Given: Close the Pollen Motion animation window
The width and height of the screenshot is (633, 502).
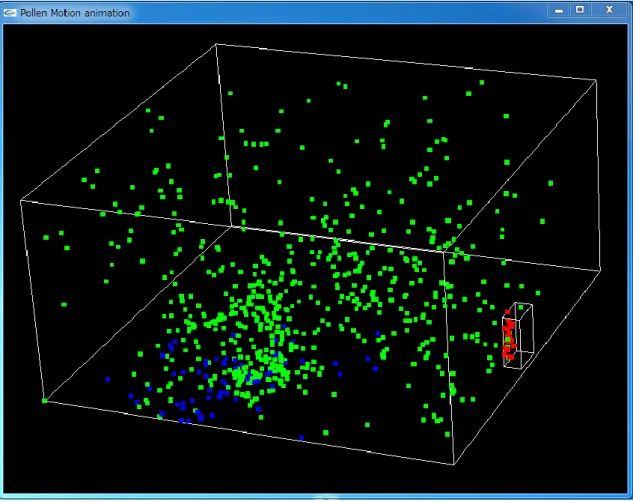Looking at the screenshot, I should coord(609,10).
